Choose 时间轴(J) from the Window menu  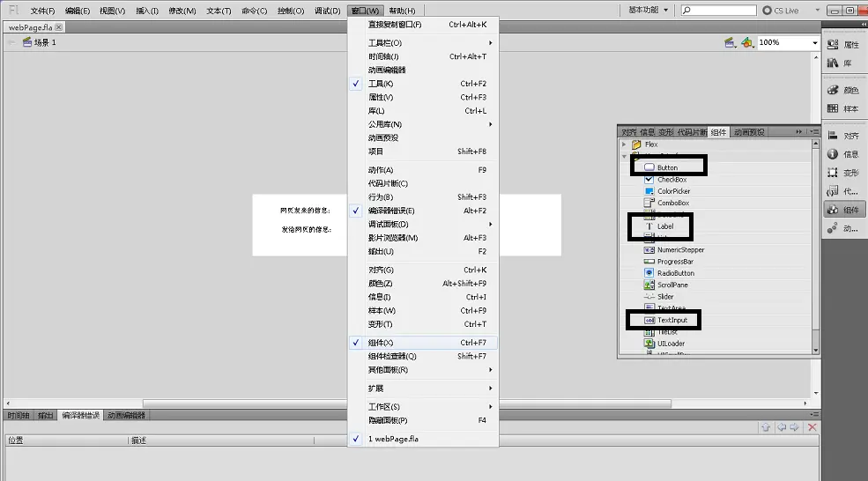(424, 56)
